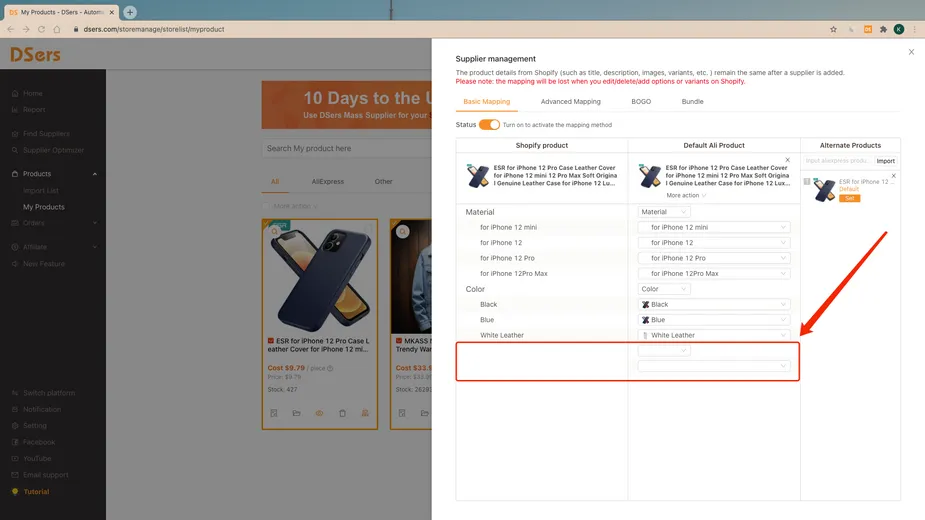
Task: Click orange Set button on alternate product
Action: coord(849,198)
